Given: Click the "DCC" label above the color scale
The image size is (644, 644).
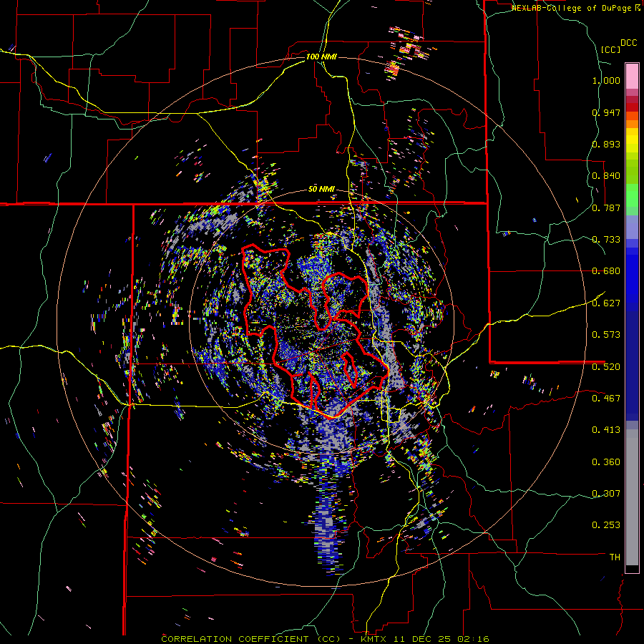Looking at the screenshot, I should 628,43.
